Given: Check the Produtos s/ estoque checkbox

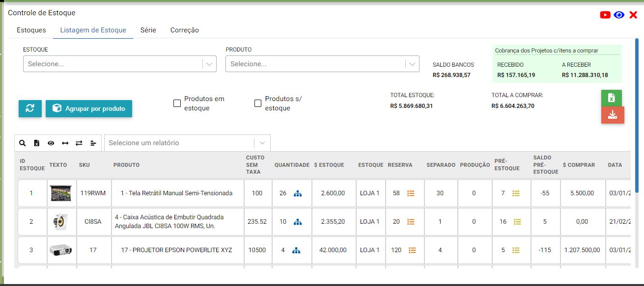Looking at the screenshot, I should tap(258, 104).
